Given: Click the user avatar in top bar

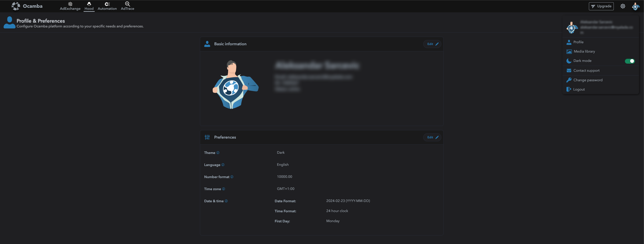Looking at the screenshot, I should click(635, 6).
